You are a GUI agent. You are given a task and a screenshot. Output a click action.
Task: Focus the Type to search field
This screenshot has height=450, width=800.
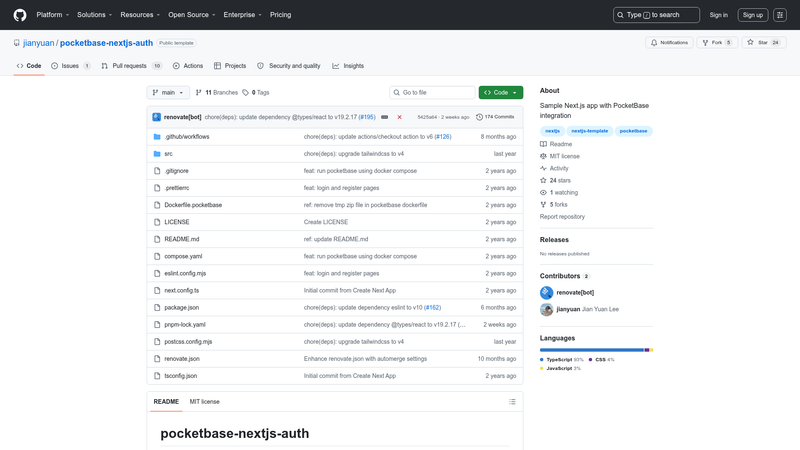click(656, 15)
